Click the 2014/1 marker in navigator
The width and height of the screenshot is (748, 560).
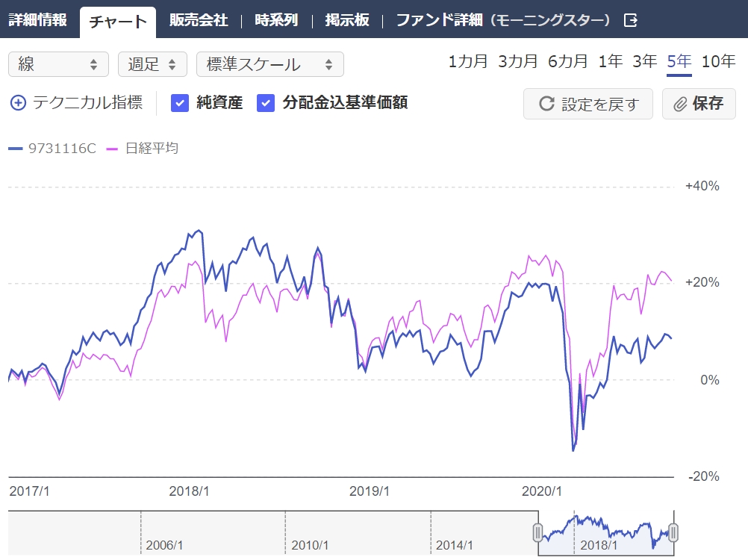pos(454,545)
